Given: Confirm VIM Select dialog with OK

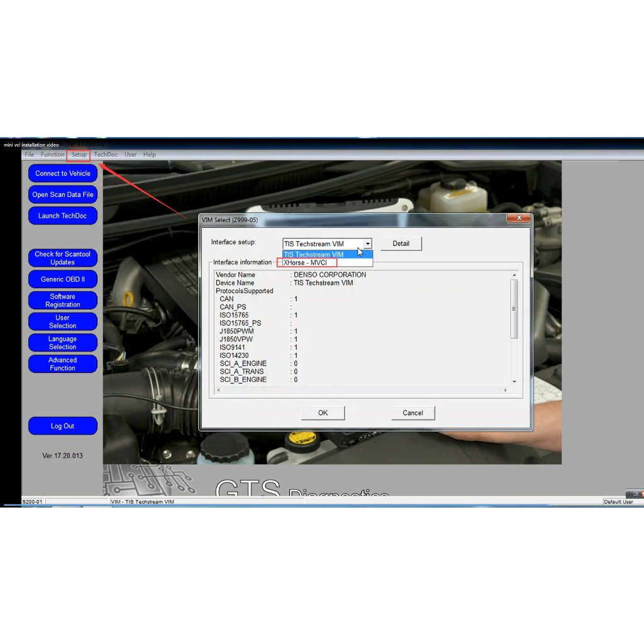Looking at the screenshot, I should click(x=323, y=413).
